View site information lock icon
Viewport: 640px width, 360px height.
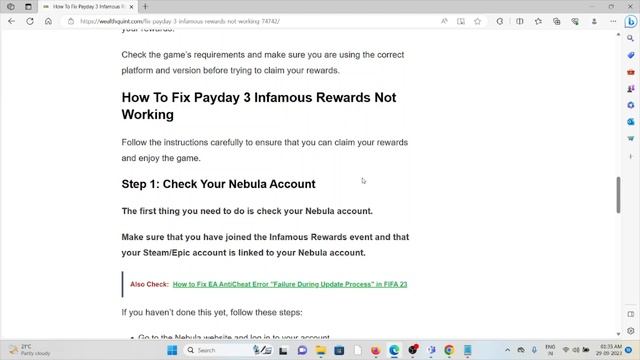(71, 21)
